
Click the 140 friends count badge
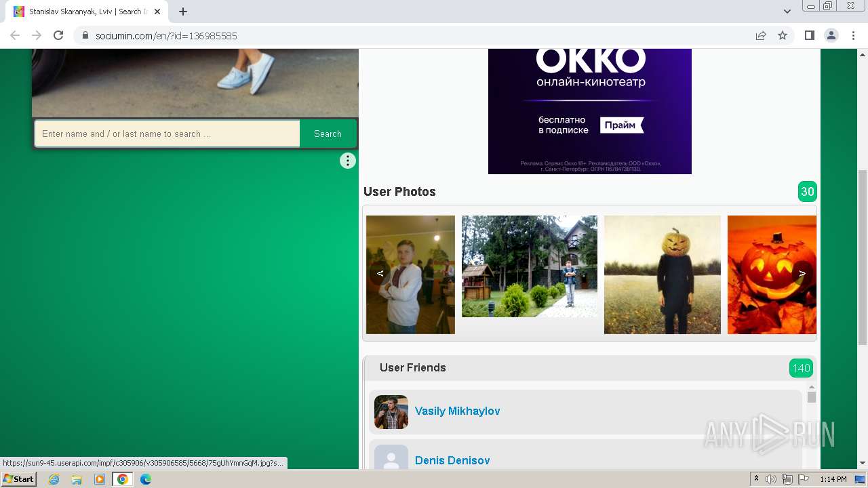[802, 368]
